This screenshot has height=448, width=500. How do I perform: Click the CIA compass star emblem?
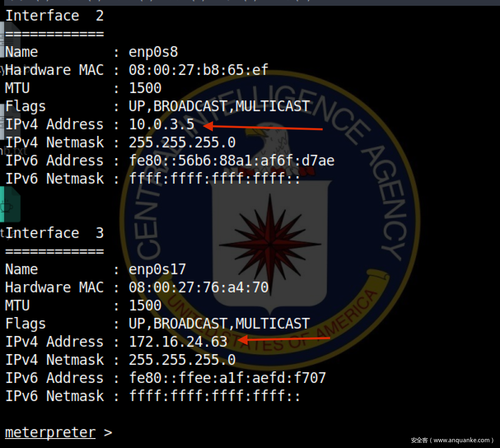point(270,244)
